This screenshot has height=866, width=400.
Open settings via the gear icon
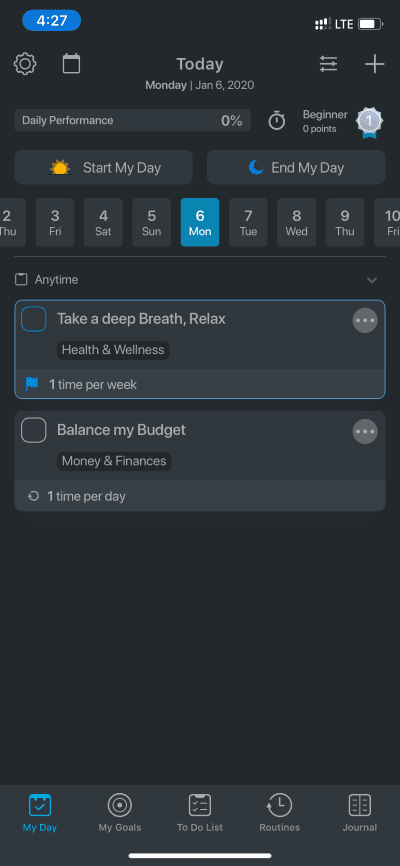click(25, 64)
